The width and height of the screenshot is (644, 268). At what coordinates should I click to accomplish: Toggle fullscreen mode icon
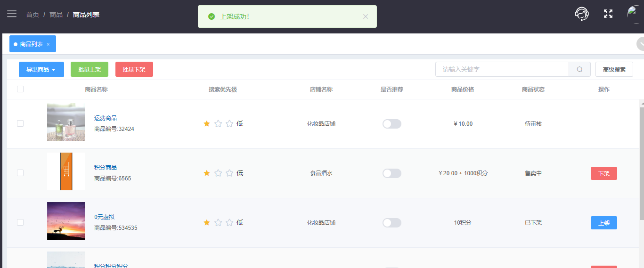[608, 14]
